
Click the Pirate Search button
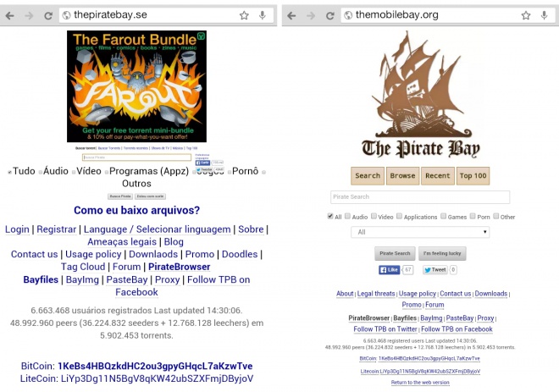(x=395, y=253)
